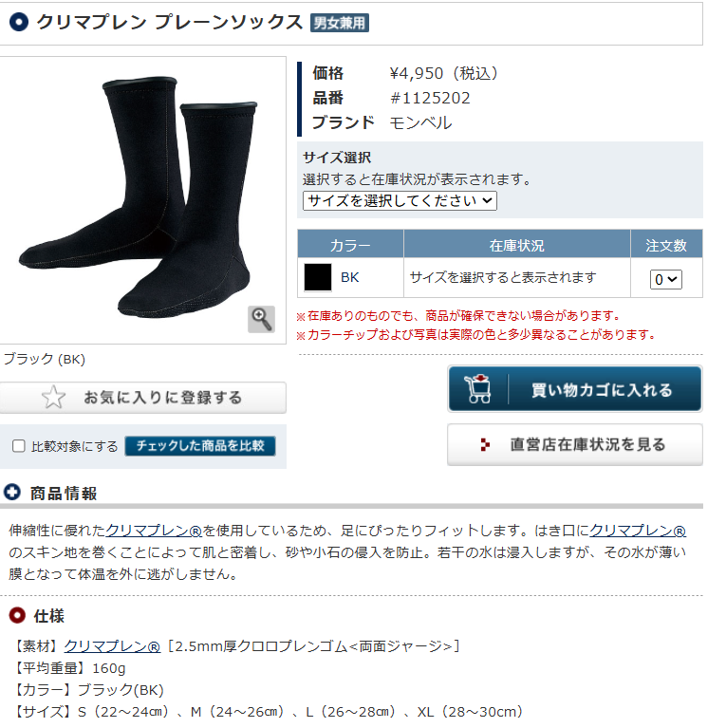Select the black BK color swatch
The height and width of the screenshot is (728, 726).
click(318, 278)
